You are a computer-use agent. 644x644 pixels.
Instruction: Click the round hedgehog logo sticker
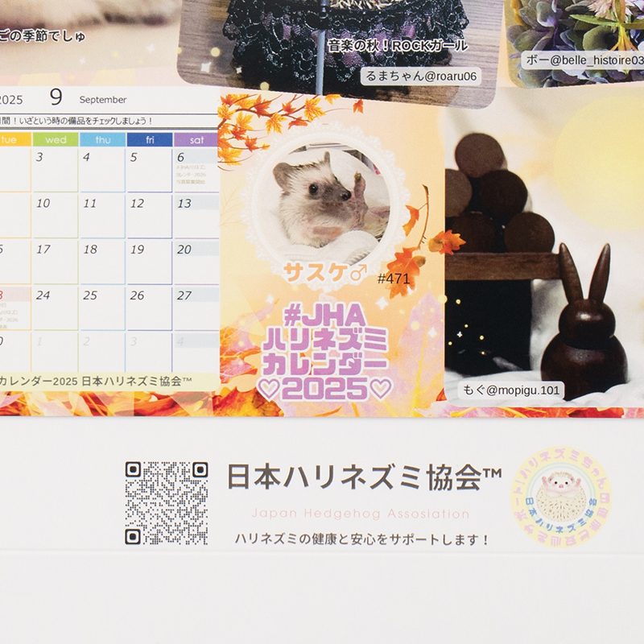point(561,497)
